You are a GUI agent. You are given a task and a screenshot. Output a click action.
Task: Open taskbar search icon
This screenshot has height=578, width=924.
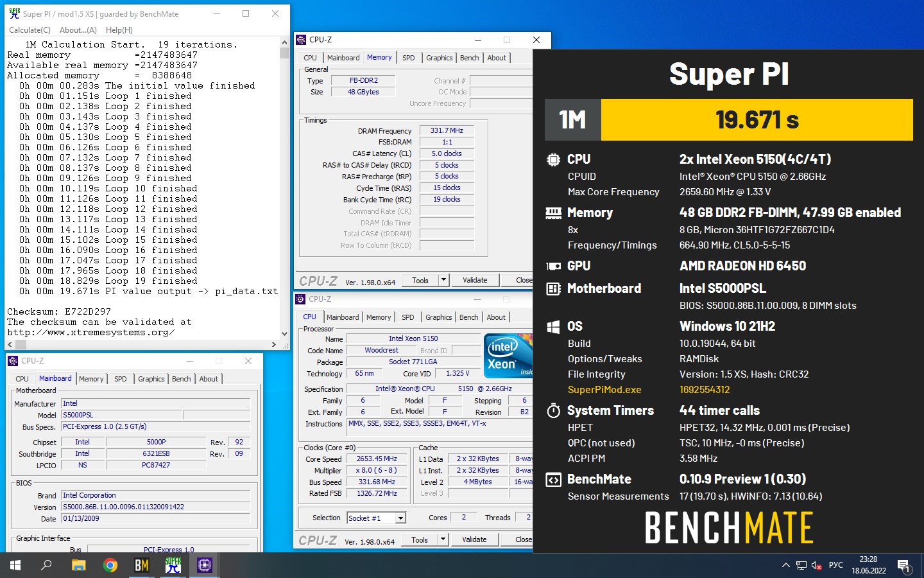(x=47, y=565)
